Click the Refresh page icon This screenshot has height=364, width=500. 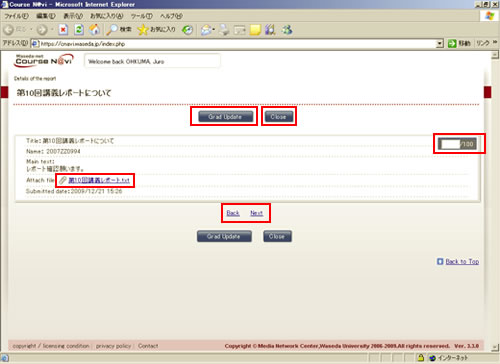[x=79, y=30]
